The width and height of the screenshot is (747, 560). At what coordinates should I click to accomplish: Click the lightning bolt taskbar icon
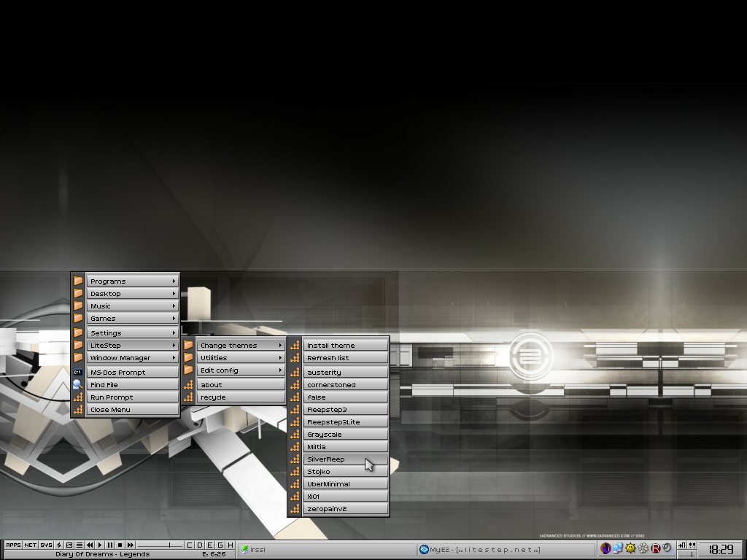(59, 545)
